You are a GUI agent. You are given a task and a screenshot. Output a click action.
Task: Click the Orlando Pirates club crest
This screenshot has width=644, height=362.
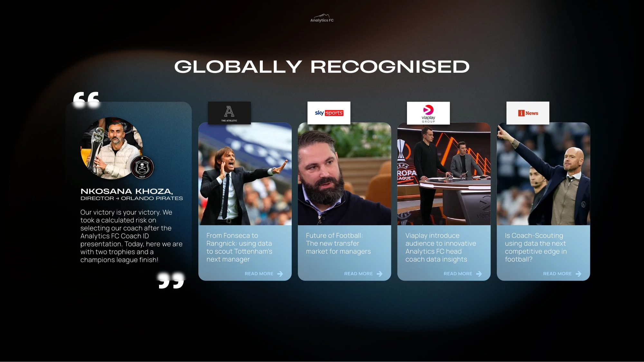tap(142, 167)
